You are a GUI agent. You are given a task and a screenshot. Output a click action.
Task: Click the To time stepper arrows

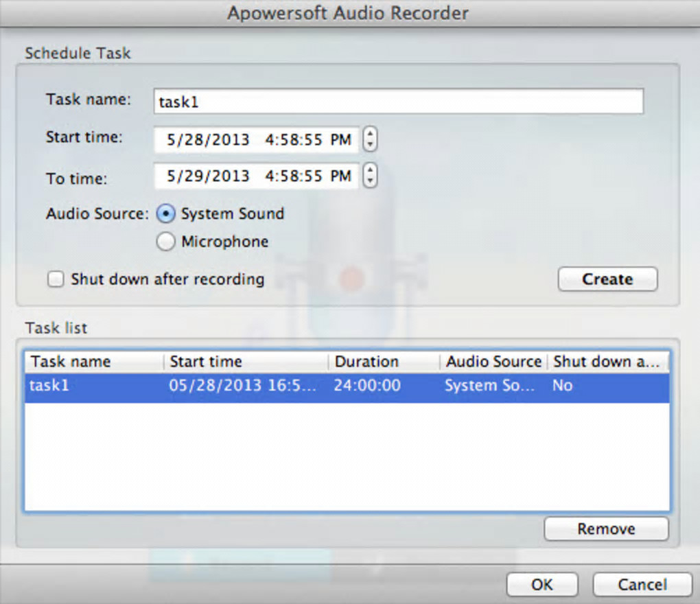370,176
